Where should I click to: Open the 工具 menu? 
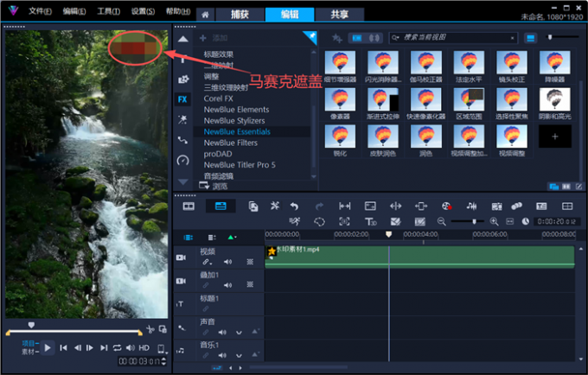coord(109,11)
